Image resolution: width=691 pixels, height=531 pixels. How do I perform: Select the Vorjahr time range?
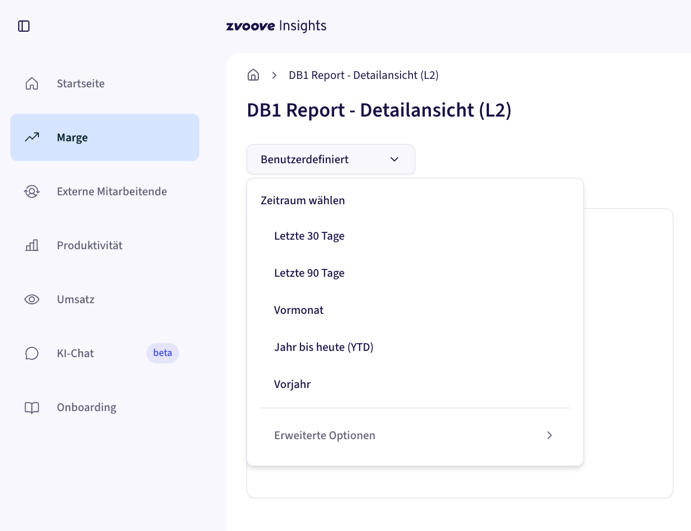[x=292, y=384]
